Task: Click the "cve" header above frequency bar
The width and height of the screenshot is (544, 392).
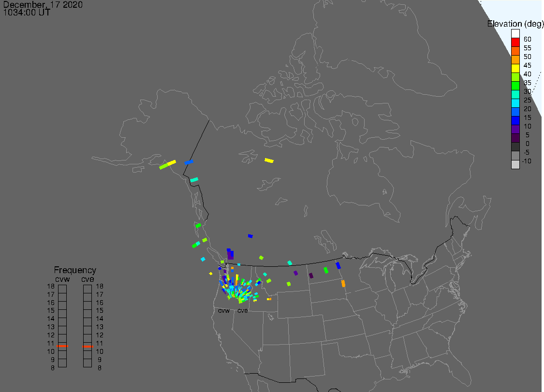Action: 88,279
